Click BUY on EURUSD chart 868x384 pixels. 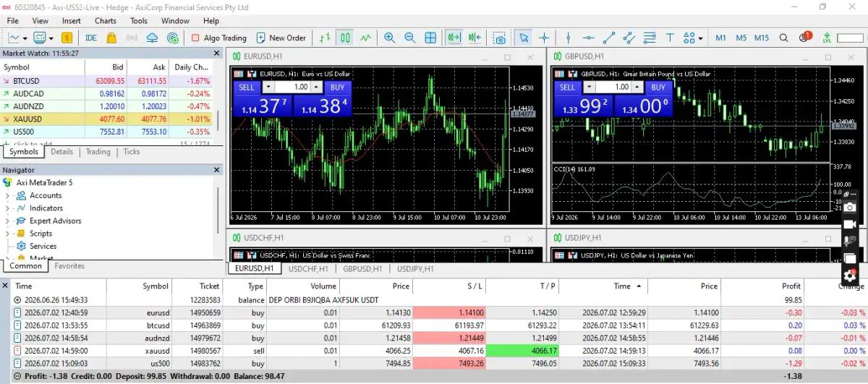337,87
